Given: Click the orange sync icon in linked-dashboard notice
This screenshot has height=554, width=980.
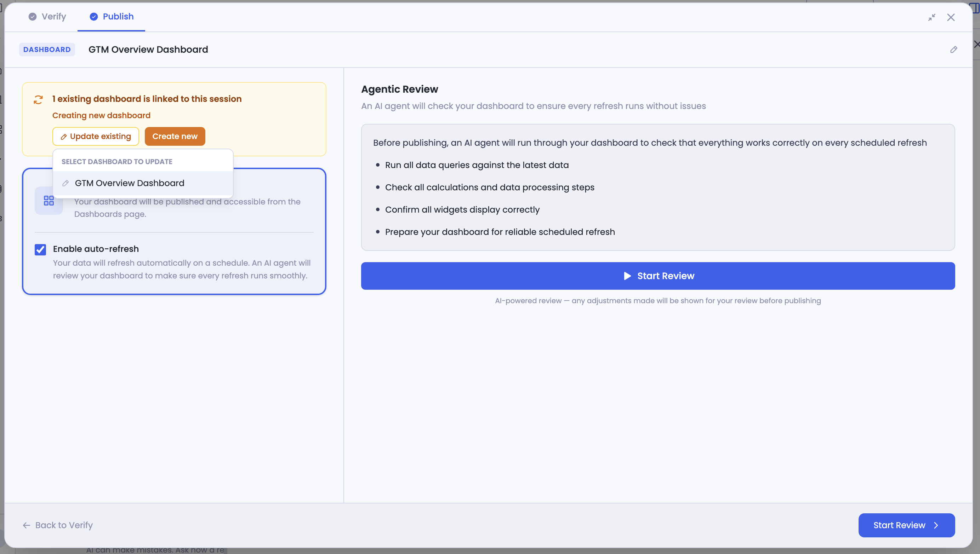Looking at the screenshot, I should click(38, 100).
